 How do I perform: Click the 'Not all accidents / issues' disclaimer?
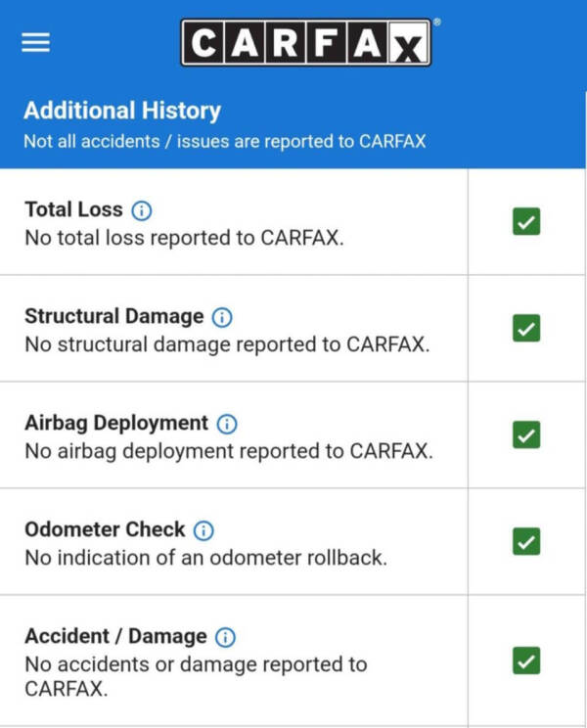(x=225, y=141)
